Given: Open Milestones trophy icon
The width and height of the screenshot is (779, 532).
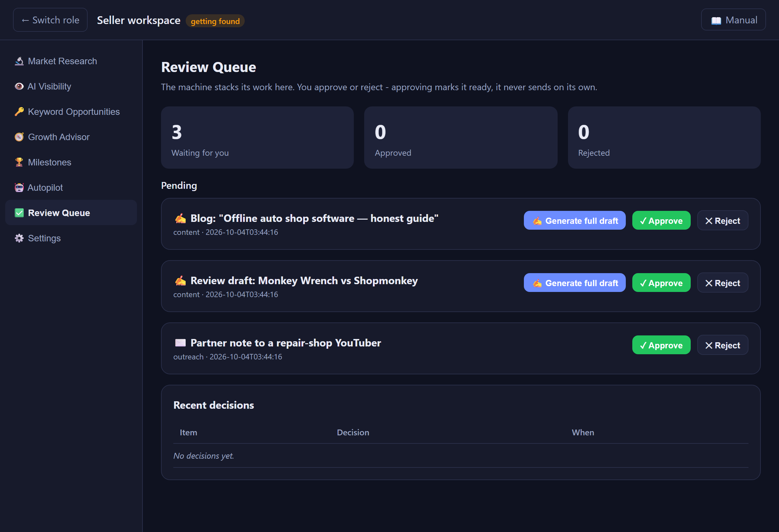Looking at the screenshot, I should click(19, 162).
